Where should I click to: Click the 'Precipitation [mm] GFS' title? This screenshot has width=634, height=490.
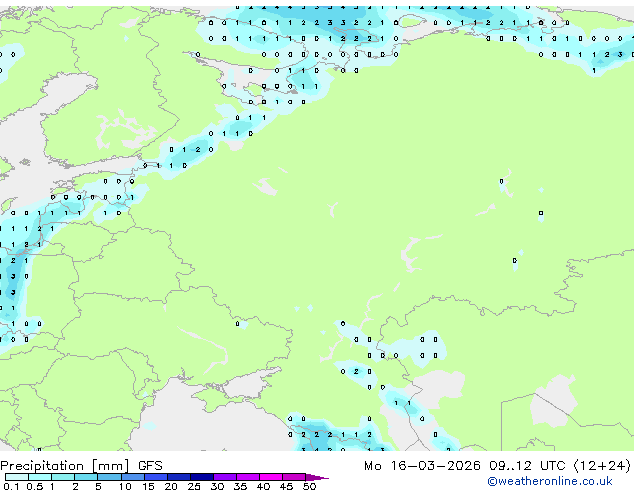(81, 466)
